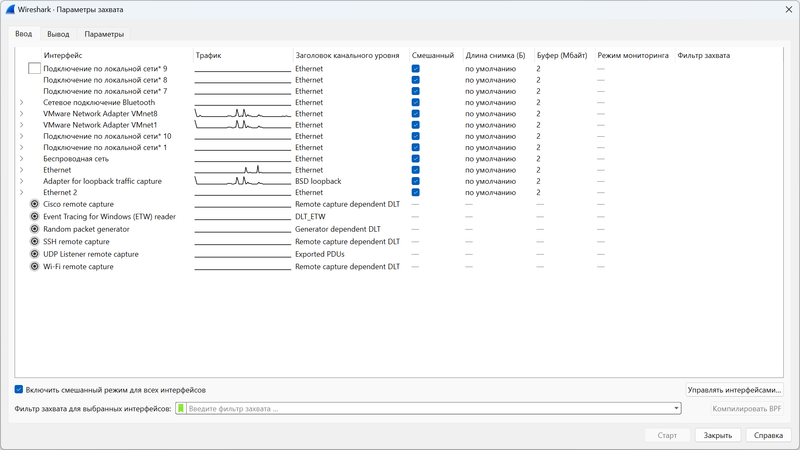This screenshot has width=800, height=450.
Task: Switch to the Ввод tab
Action: pos(23,34)
